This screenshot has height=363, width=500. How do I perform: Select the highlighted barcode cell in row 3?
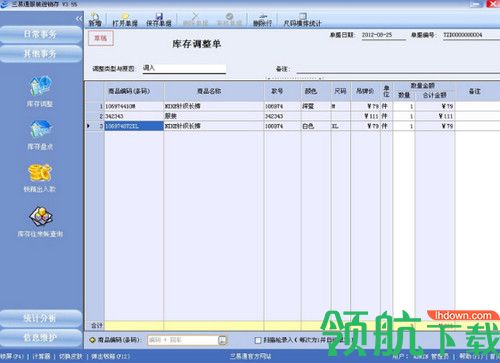(134, 126)
